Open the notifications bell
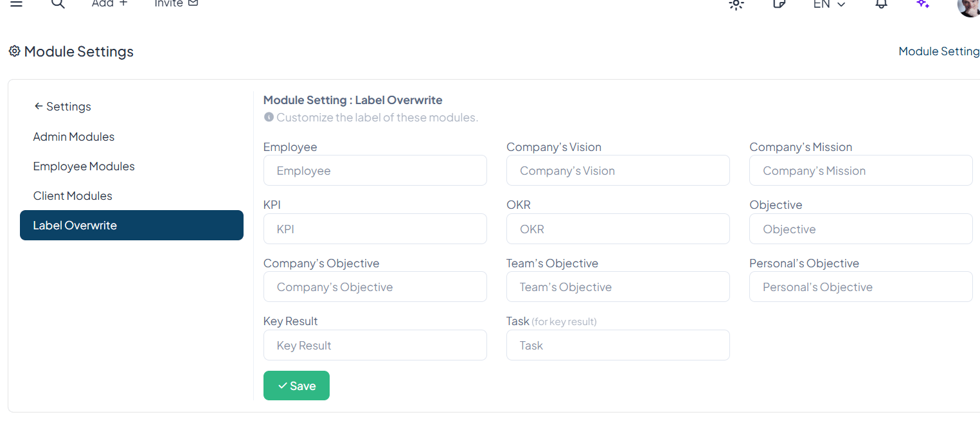This screenshot has width=980, height=444. pos(882,4)
